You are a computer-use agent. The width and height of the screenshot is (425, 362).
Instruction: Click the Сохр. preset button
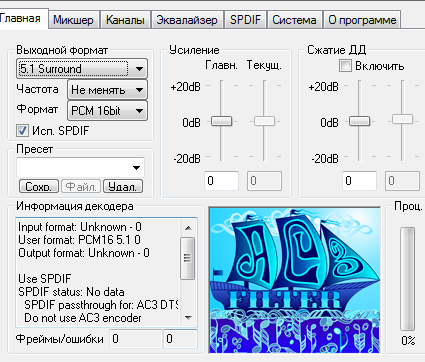[x=39, y=186]
